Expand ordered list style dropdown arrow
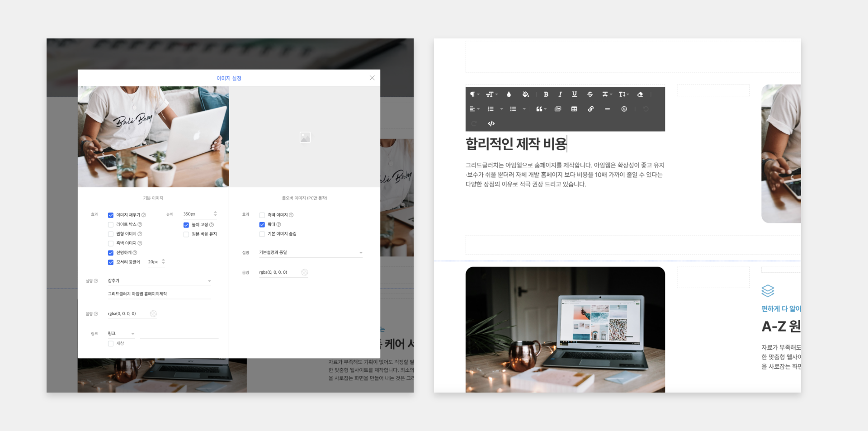 [501, 109]
